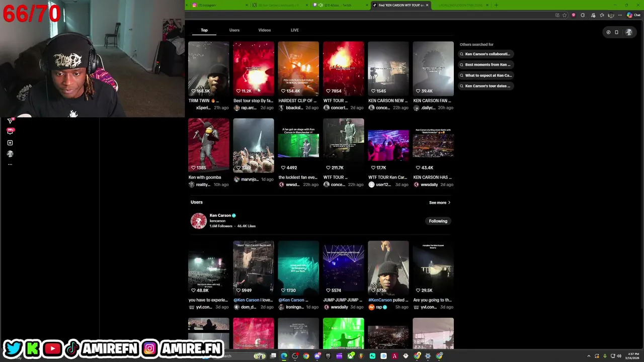Open xSperi author link under TRIM TWIN
Viewport: 644px width, 362px height.
point(203,108)
